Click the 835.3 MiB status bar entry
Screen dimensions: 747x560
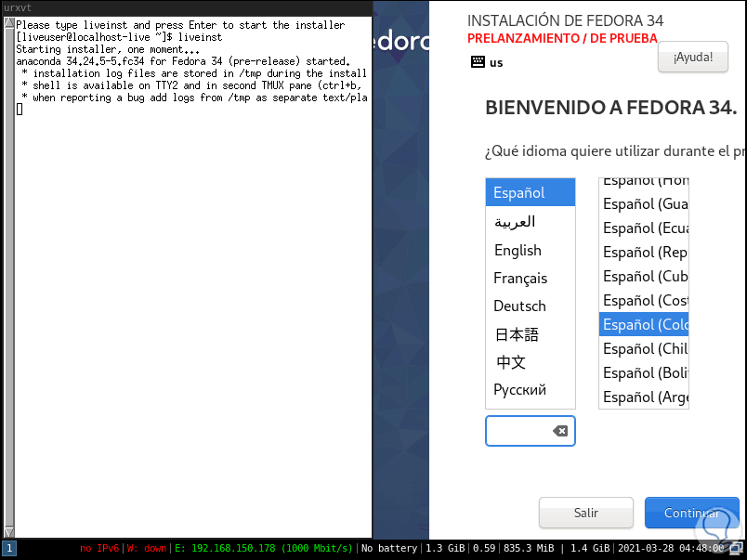[x=529, y=548]
